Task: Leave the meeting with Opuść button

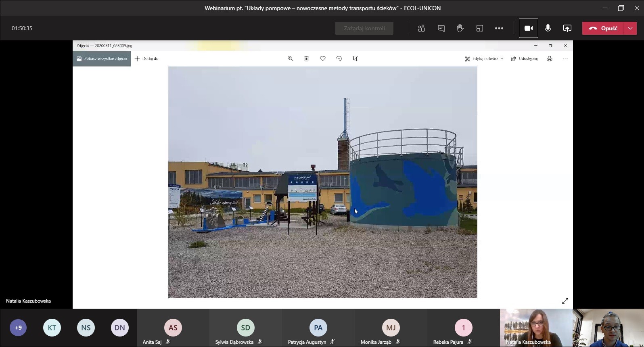Action: tap(603, 28)
